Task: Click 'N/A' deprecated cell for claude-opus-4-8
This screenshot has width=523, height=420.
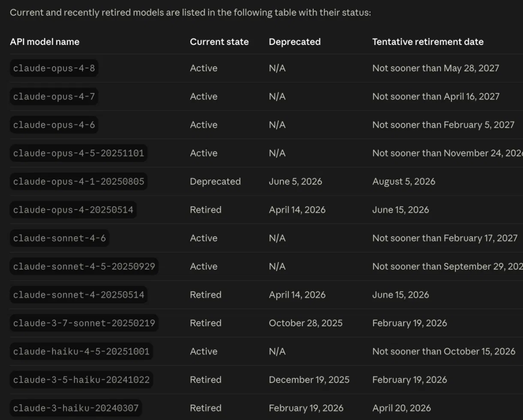Action: (277, 68)
